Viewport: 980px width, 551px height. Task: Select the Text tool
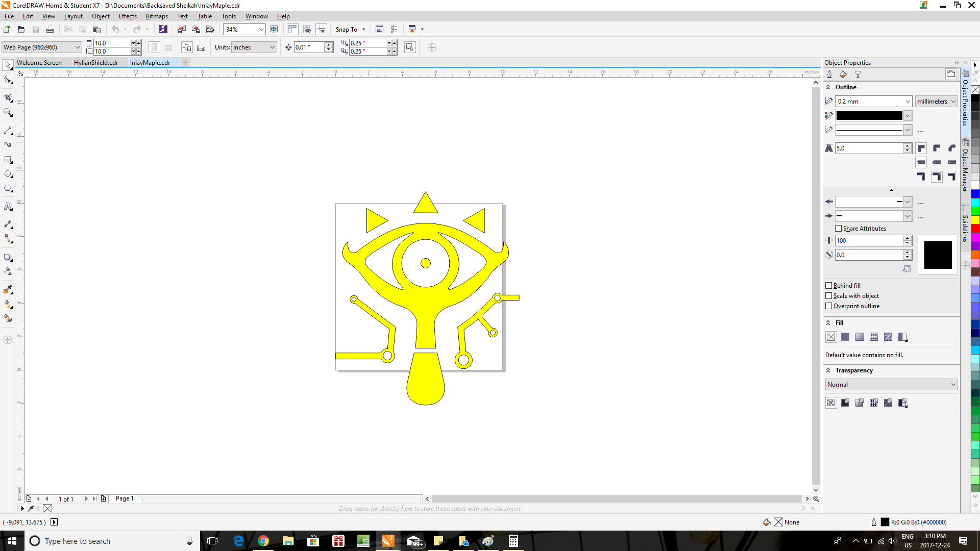pos(8,206)
